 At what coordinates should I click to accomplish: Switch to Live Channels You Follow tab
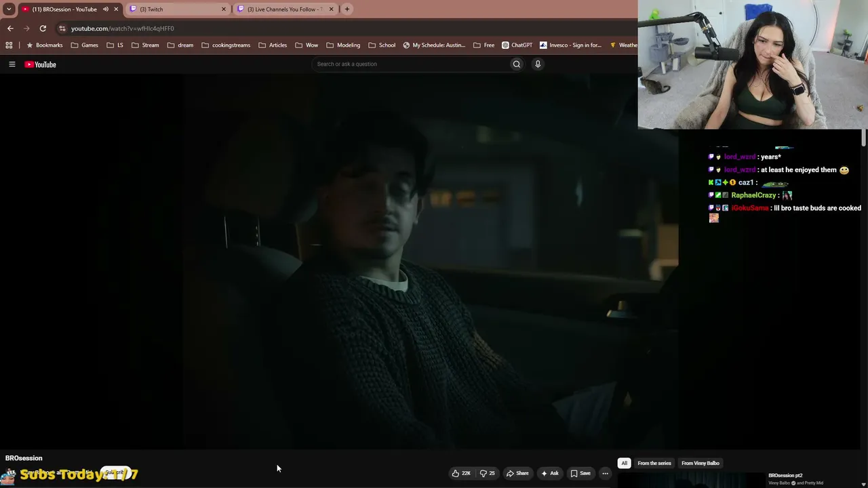click(x=285, y=9)
